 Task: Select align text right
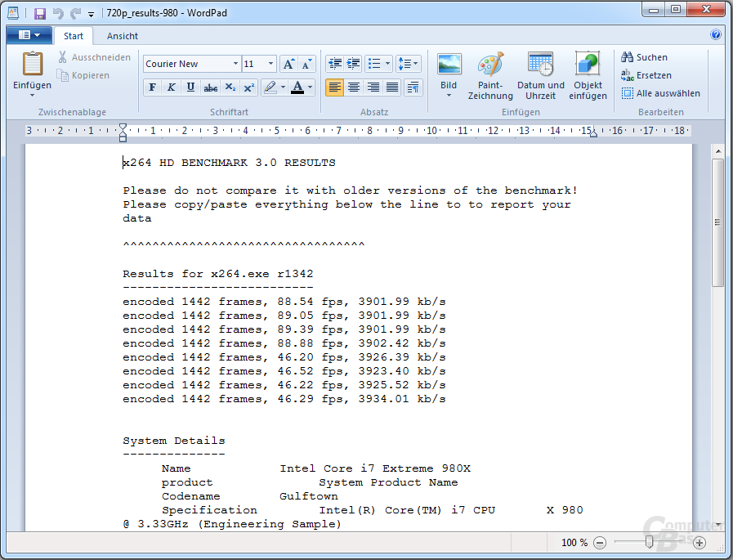[373, 87]
